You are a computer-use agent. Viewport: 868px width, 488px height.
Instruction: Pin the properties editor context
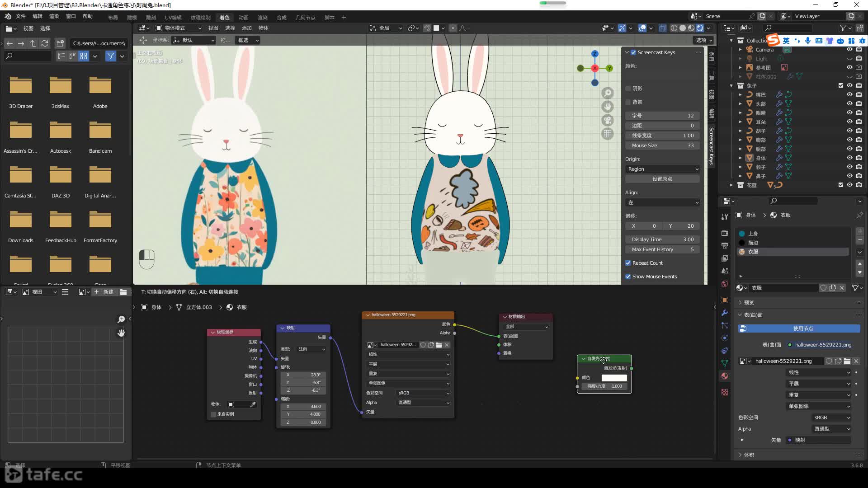[x=859, y=215]
